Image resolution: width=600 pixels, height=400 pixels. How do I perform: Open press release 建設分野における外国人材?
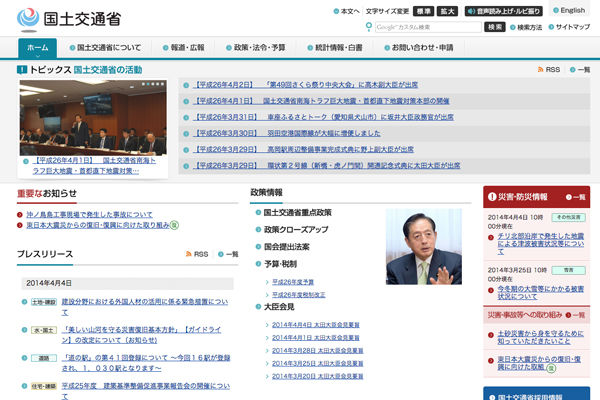145,307
